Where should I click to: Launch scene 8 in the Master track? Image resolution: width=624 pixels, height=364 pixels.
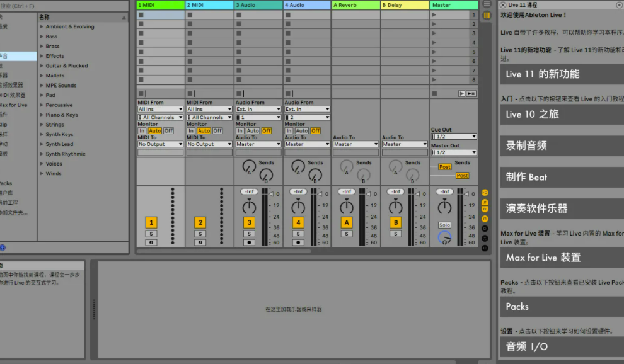(x=434, y=79)
